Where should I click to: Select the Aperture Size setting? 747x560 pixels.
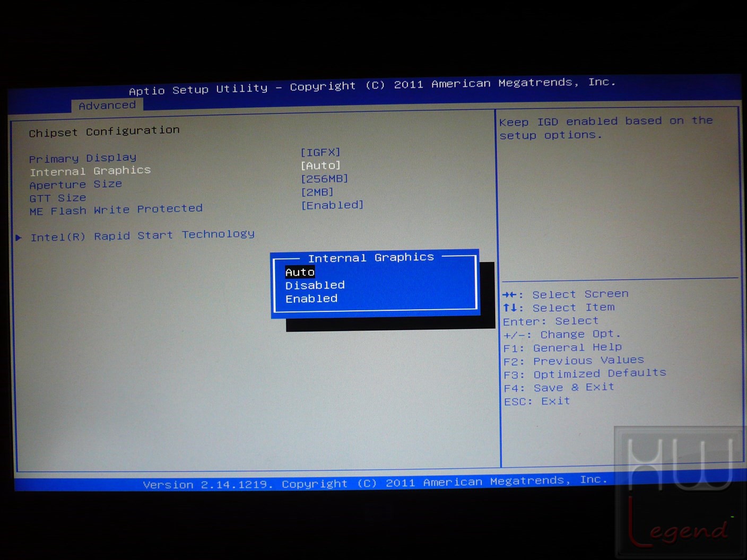pyautogui.click(x=76, y=185)
